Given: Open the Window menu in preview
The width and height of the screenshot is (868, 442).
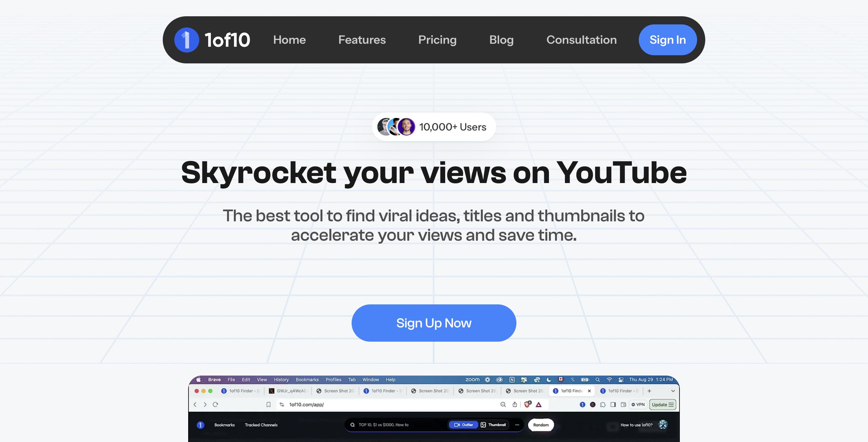Looking at the screenshot, I should click(371, 380).
